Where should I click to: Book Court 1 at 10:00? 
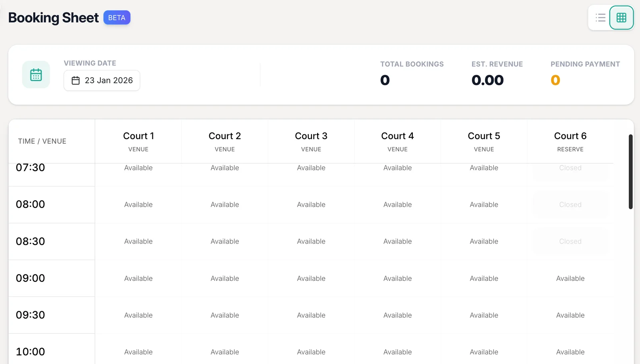pyautogui.click(x=138, y=352)
